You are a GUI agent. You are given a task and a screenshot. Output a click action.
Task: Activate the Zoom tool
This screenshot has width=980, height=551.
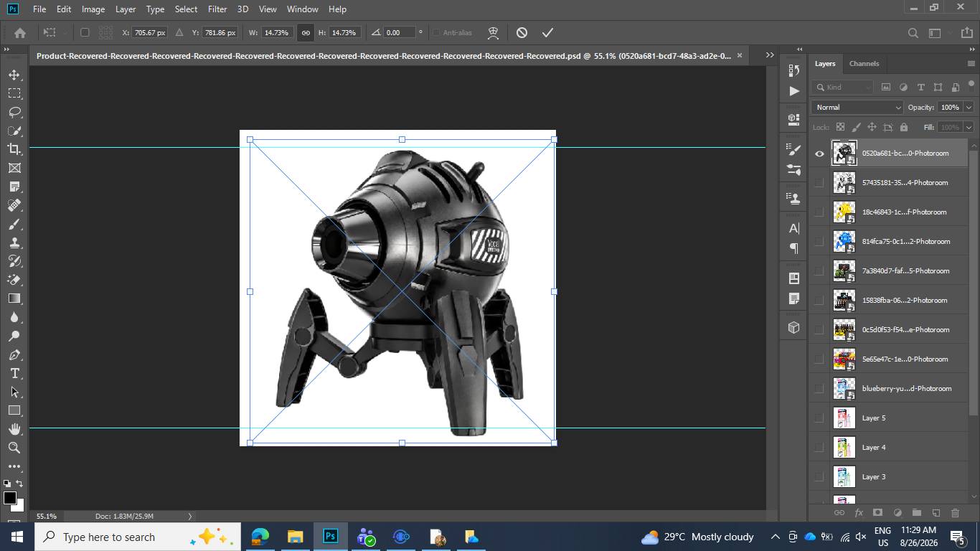click(x=14, y=448)
